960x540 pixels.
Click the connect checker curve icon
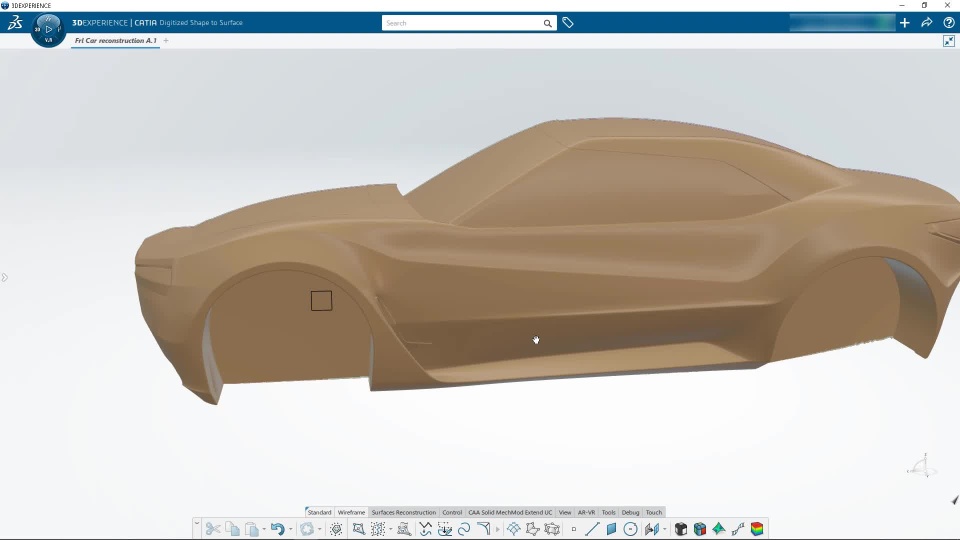738,529
